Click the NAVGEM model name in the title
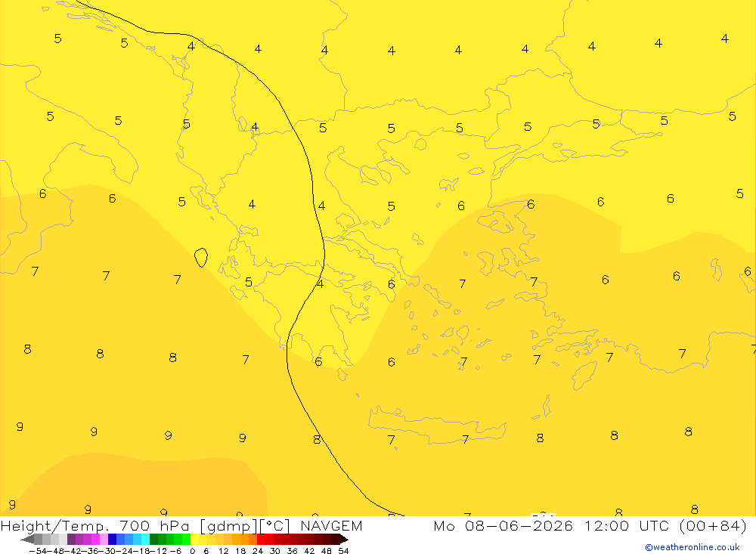Screen dimensions: 756x554 point(331,525)
